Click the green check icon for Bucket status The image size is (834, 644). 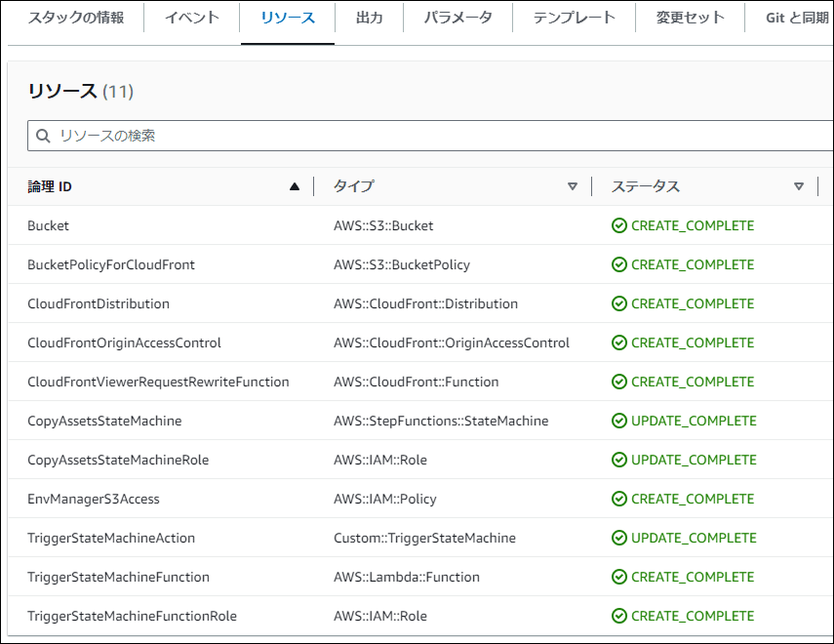tap(619, 225)
